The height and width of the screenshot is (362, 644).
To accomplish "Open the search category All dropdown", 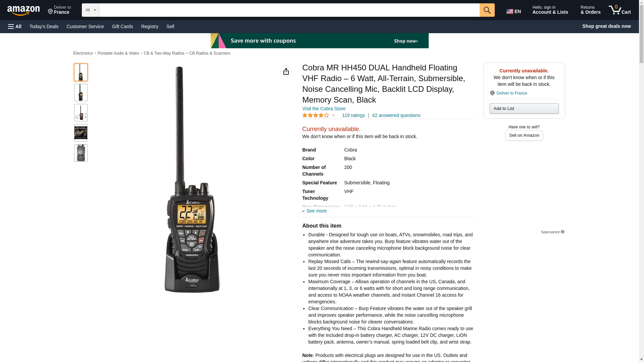I will [91, 10].
